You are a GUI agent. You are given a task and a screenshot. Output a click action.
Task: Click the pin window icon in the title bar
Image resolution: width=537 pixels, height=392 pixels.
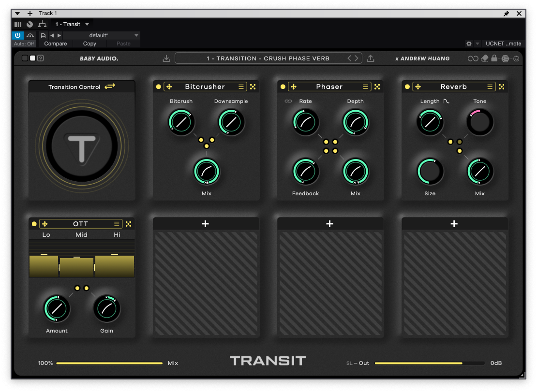[506, 14]
